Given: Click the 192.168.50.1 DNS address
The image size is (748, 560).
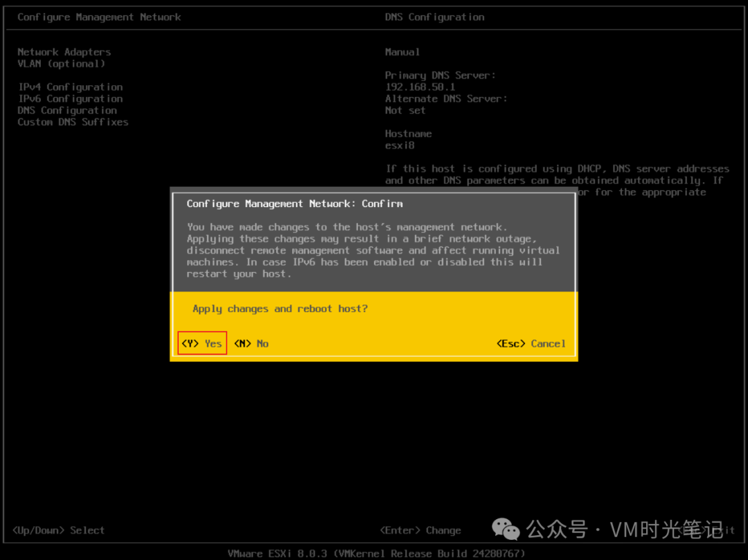Looking at the screenshot, I should pyautogui.click(x=420, y=87).
